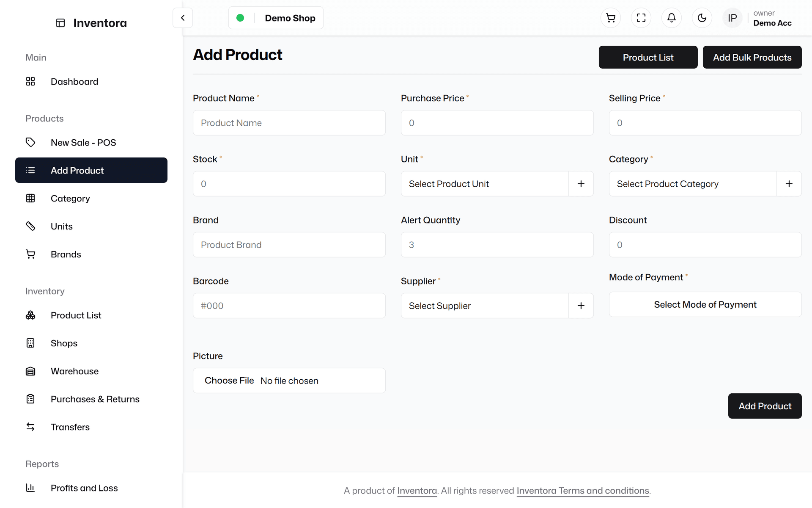Open Purchases & Returns sidebar item
Screen dimensions: 812x508
tap(91, 399)
